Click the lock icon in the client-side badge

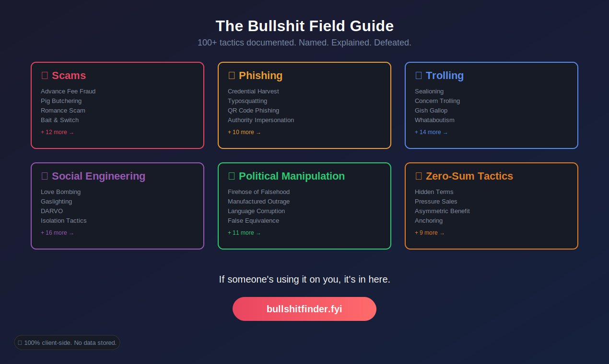click(19, 342)
